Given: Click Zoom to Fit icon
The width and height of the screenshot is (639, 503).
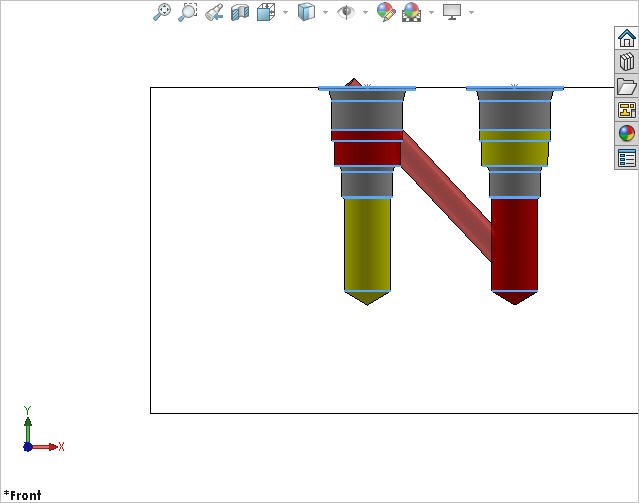Looking at the screenshot, I should click(162, 12).
